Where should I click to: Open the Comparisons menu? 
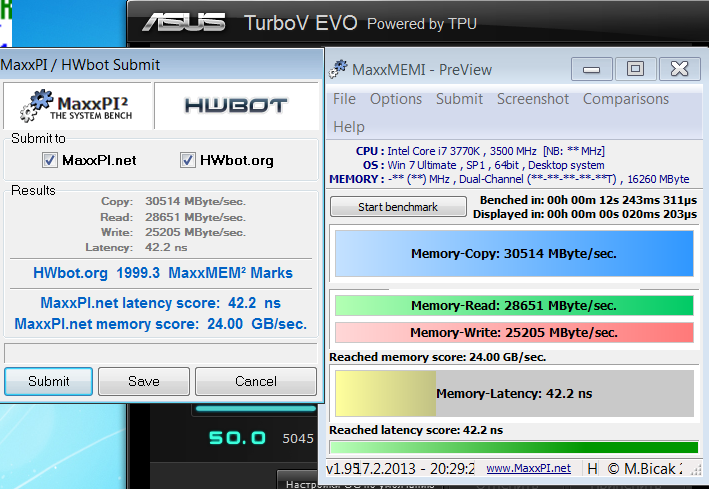[x=625, y=99]
